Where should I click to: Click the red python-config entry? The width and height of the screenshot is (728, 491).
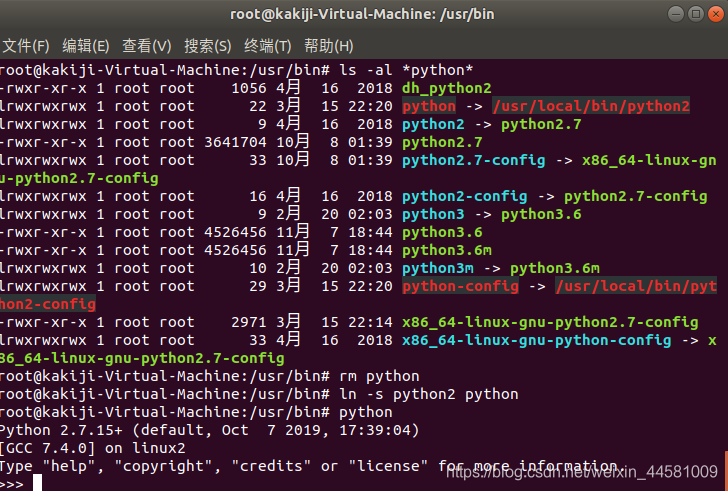(x=461, y=286)
